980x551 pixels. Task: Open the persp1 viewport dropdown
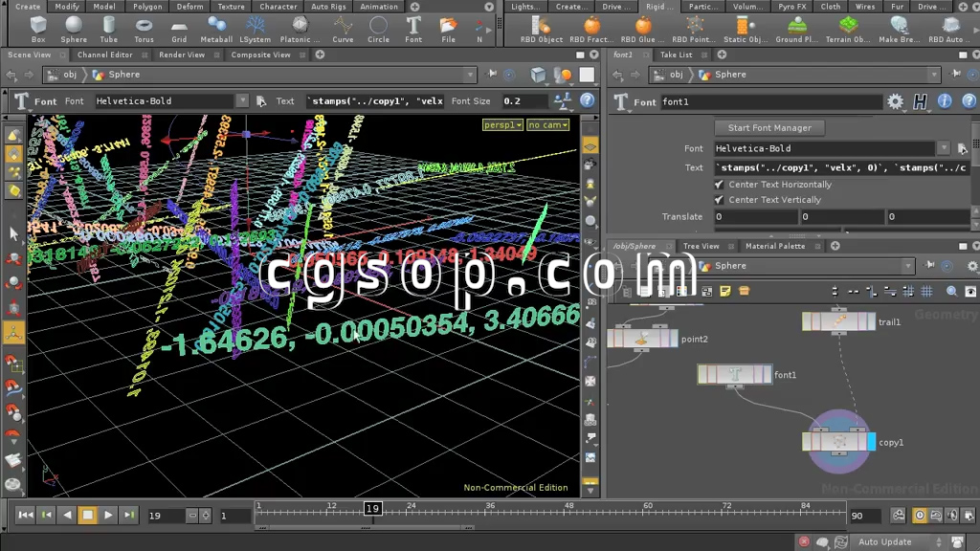(x=502, y=125)
